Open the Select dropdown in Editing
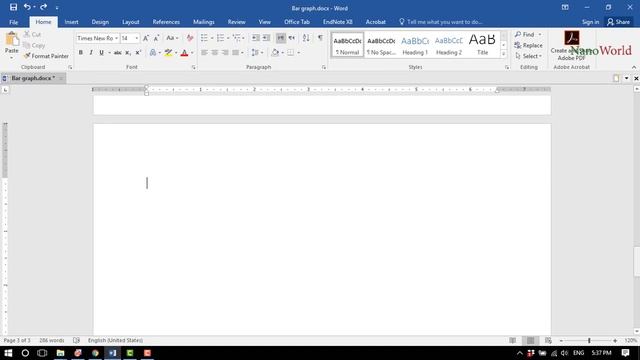The image size is (640, 360). tap(529, 56)
